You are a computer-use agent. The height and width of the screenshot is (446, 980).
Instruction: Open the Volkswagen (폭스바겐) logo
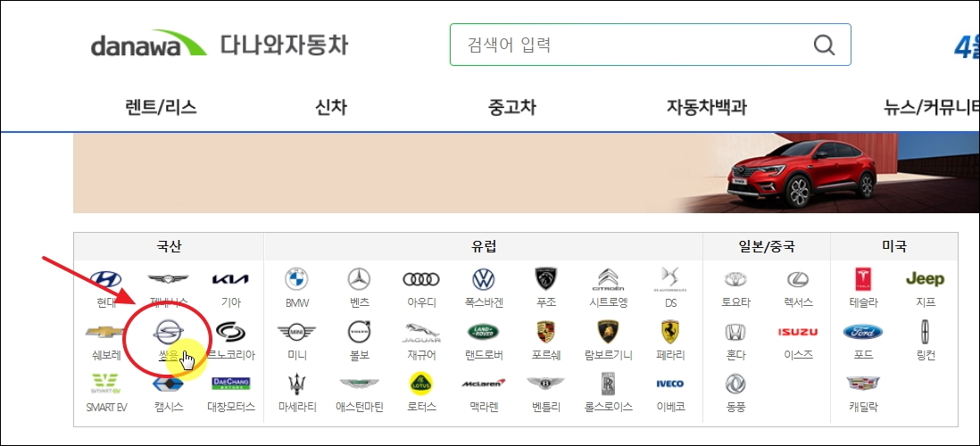[484, 279]
